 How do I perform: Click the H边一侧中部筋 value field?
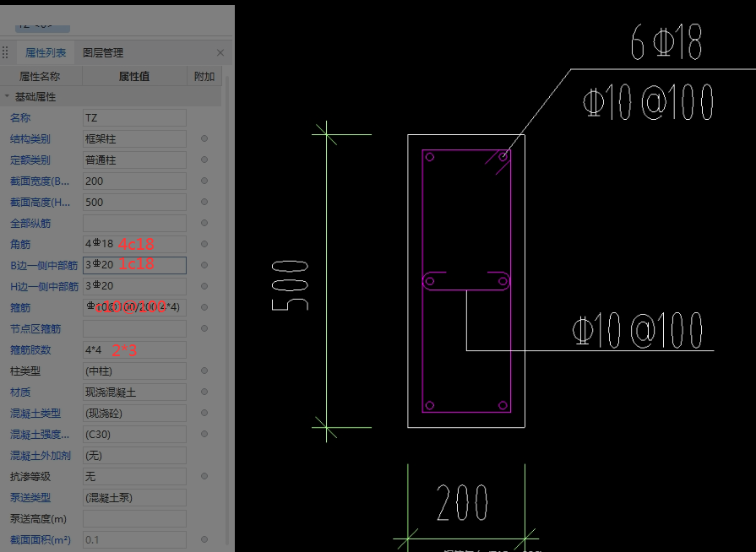click(x=134, y=287)
